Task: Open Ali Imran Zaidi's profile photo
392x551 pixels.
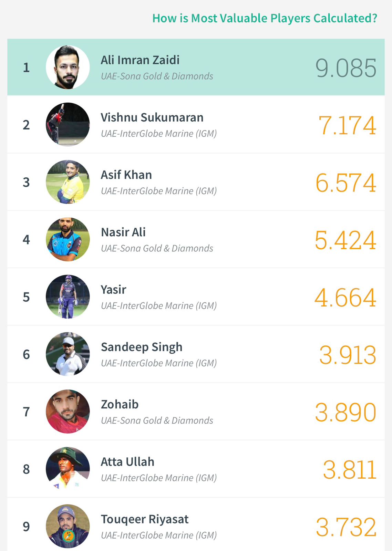Action: click(68, 67)
